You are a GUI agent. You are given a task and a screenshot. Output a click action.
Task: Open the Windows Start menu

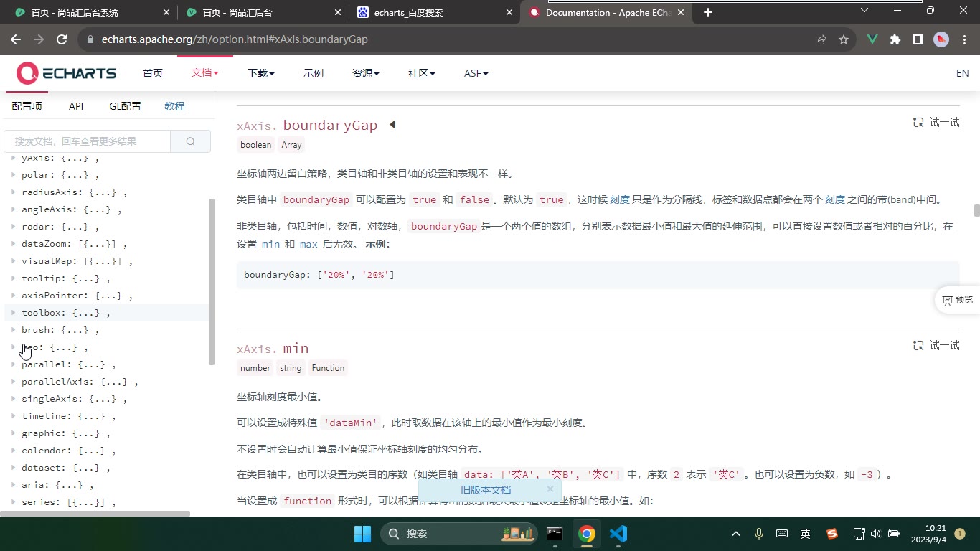(x=363, y=534)
